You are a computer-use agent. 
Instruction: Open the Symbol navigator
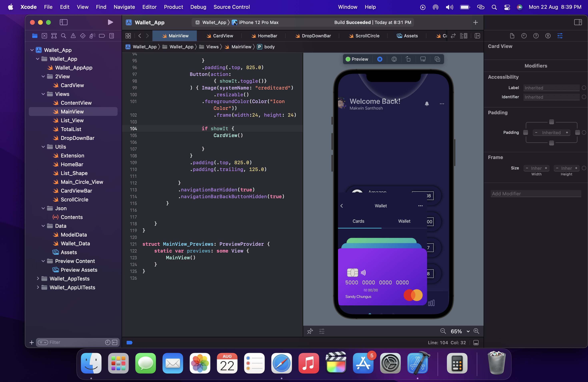[54, 36]
